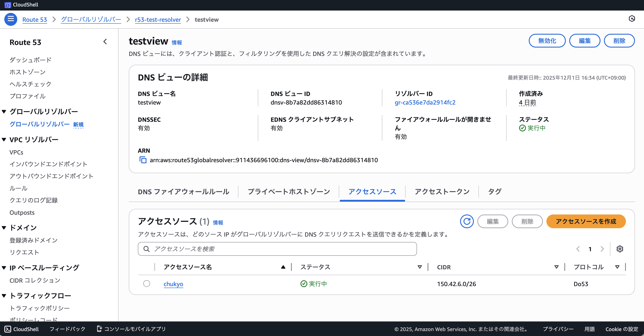Collapse the Route 53 side navigation
This screenshot has width=644, height=336.
[105, 42]
